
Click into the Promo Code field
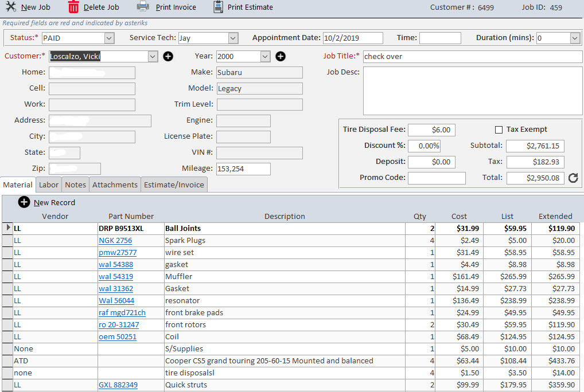[x=432, y=178]
